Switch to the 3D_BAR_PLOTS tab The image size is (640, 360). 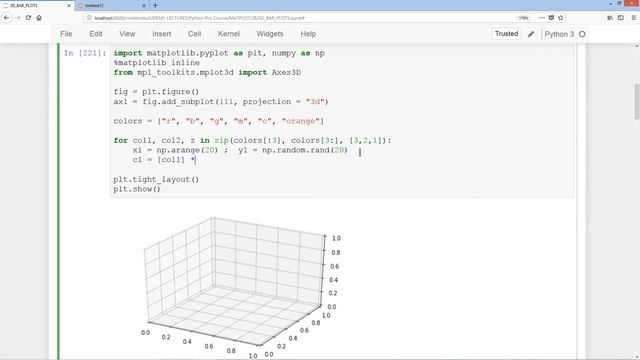(37, 6)
